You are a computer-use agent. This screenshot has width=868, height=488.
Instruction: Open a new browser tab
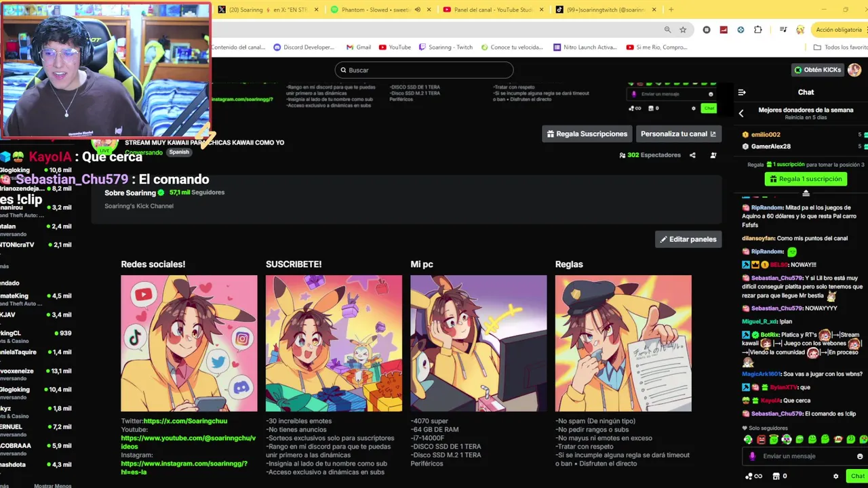click(671, 9)
